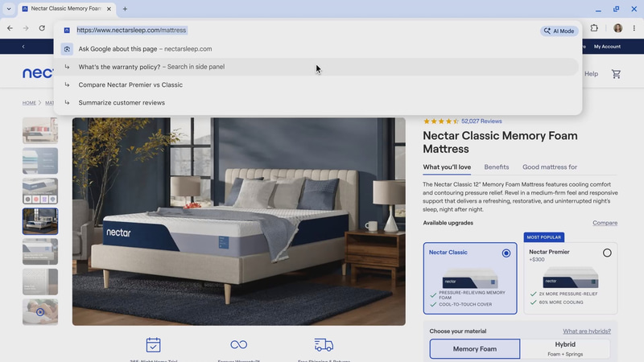The width and height of the screenshot is (644, 362).
Task: Open a new tab with the plus icon
Action: 125,9
